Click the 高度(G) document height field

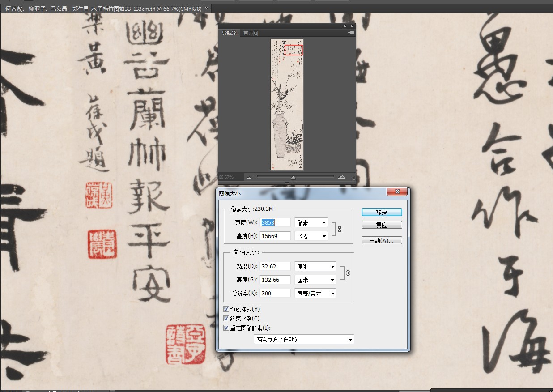[x=275, y=280]
